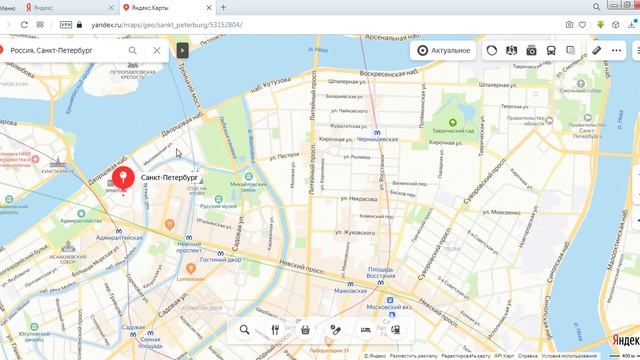Image resolution: width=640 pixels, height=360 pixels.
Task: Click the search magnifier in the map search box
Action: [x=133, y=50]
